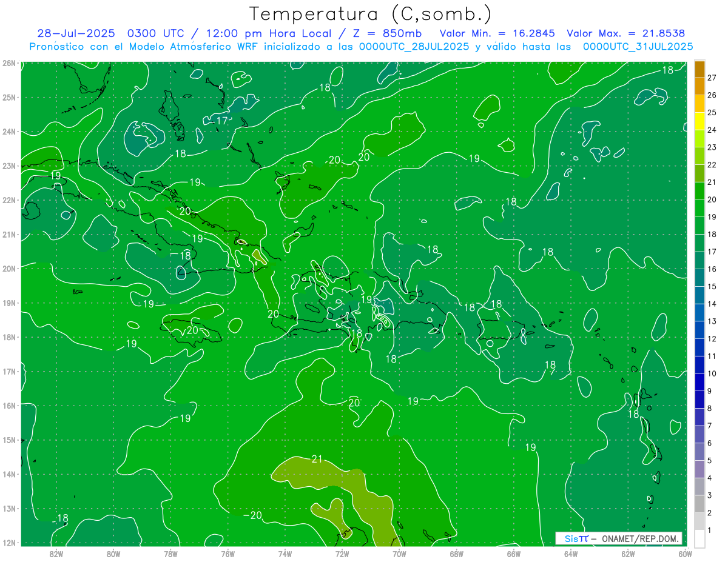The height and width of the screenshot is (562, 728).
Task: Click the '12N' latitude axis label
Action: [x=9, y=543]
